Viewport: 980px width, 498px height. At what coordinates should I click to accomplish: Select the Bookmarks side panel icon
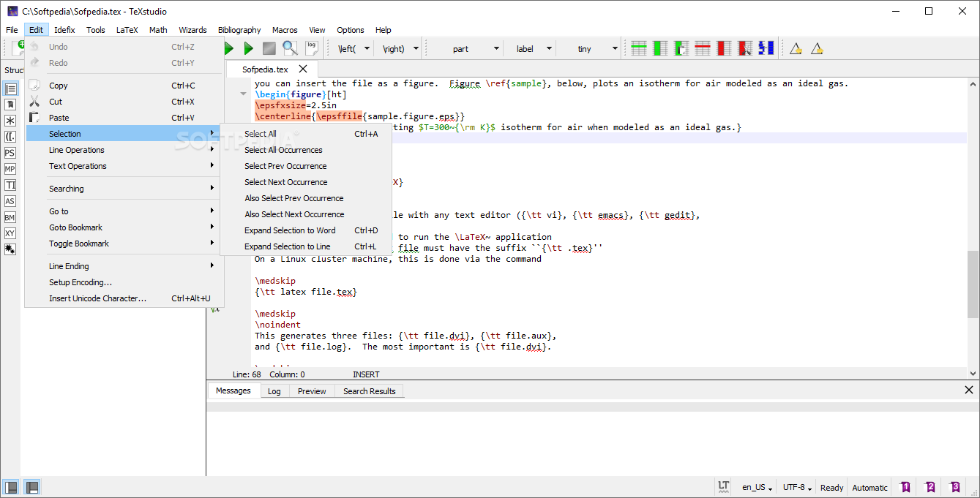click(x=10, y=105)
